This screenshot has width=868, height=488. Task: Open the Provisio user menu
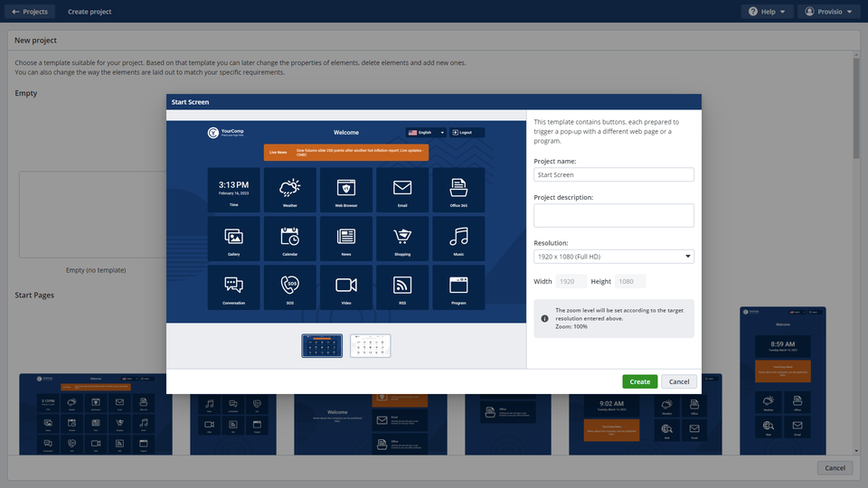click(x=828, y=12)
